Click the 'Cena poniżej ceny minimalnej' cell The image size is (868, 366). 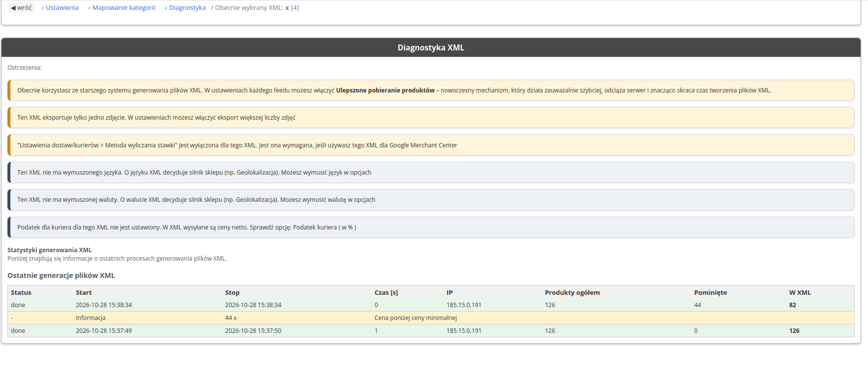(415, 318)
